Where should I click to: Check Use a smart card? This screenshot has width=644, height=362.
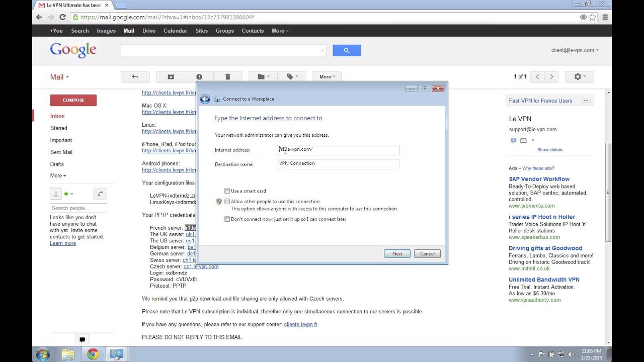(x=227, y=191)
